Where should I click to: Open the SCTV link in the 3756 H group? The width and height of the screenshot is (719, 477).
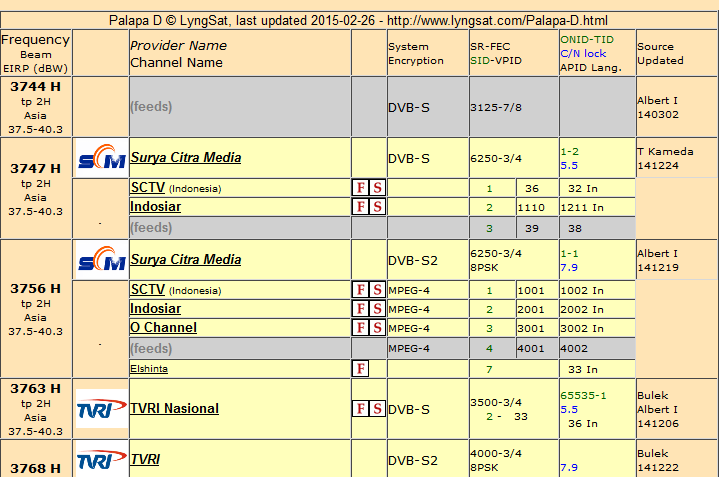[x=148, y=290]
